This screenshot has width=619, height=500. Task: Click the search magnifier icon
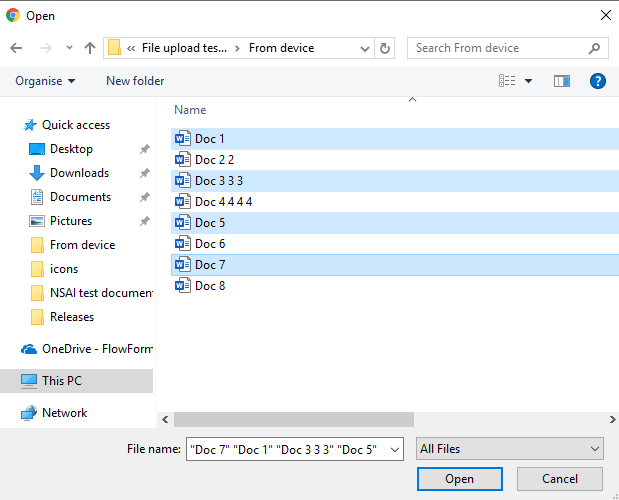coord(594,48)
